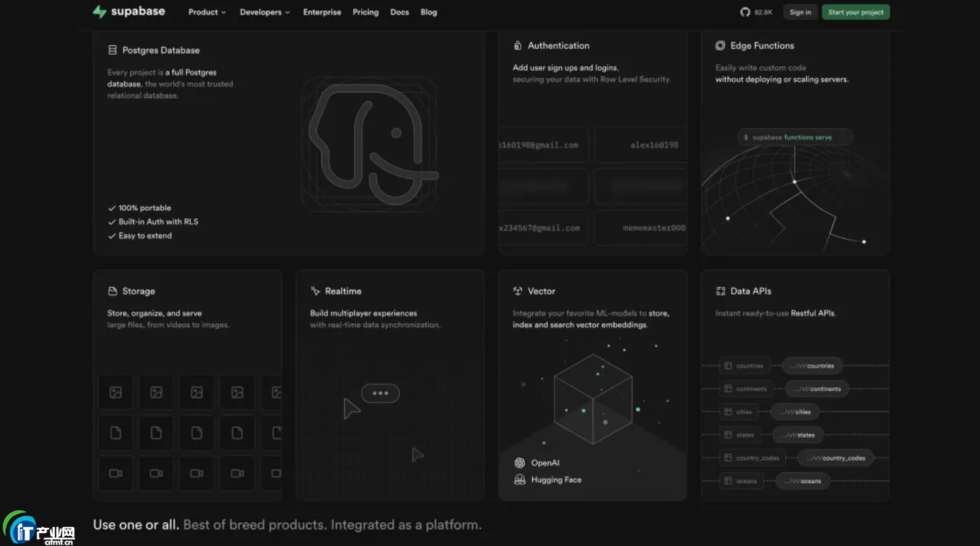Click the Hugging Face logo icon
980x546 pixels.
coord(519,480)
